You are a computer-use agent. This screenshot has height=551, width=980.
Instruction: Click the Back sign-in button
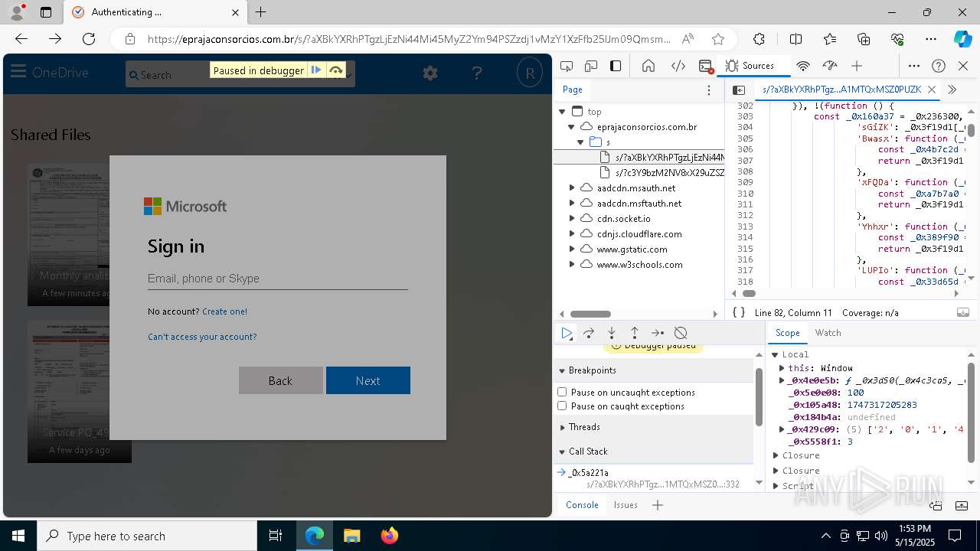pos(280,380)
